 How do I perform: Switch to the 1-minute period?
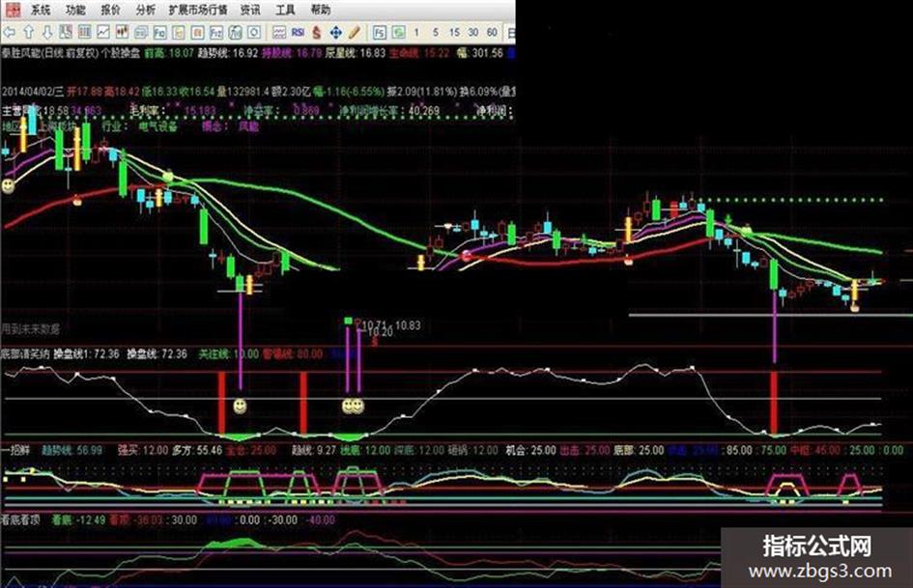tap(416, 33)
